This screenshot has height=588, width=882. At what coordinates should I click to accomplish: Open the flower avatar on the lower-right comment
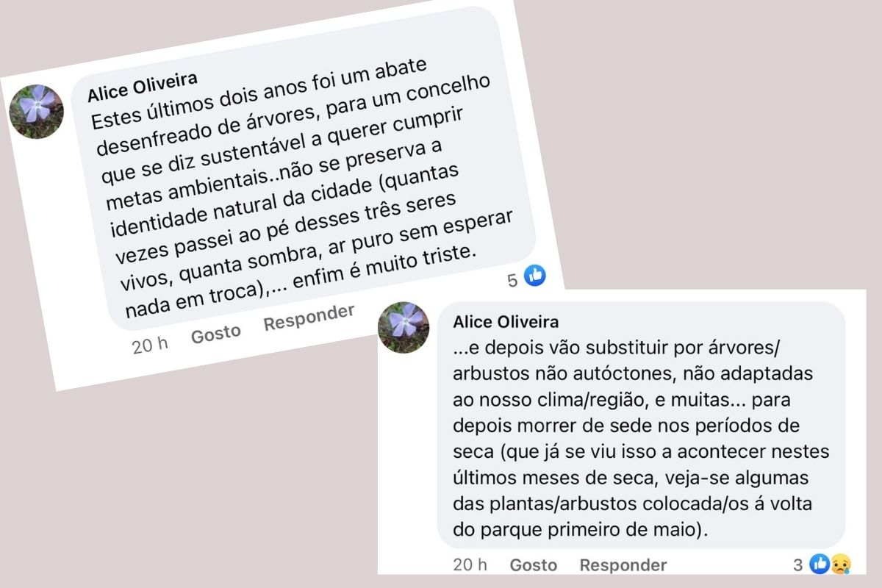[x=403, y=327]
